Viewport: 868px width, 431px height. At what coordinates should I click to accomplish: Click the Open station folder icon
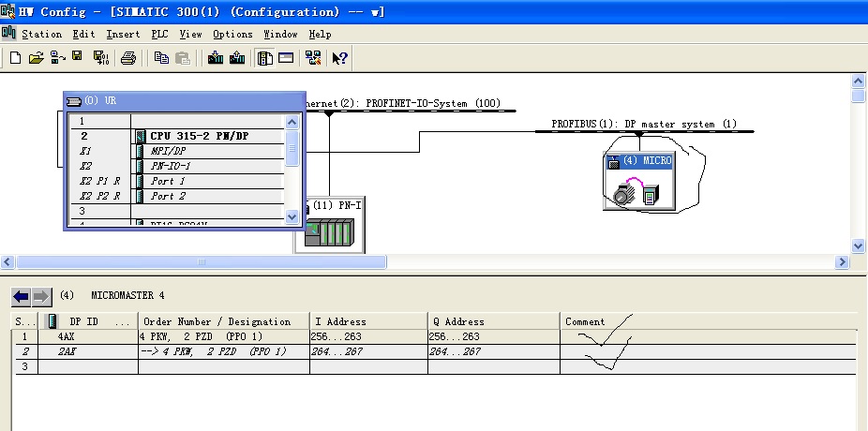coord(36,57)
